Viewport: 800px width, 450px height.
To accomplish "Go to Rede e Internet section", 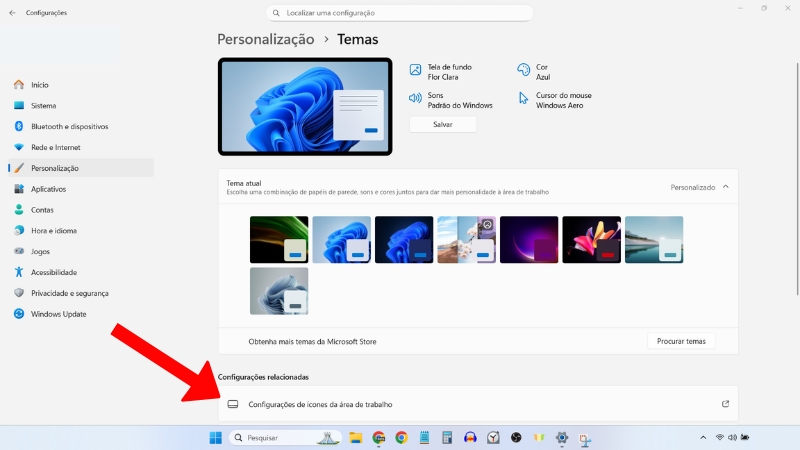I will click(55, 148).
